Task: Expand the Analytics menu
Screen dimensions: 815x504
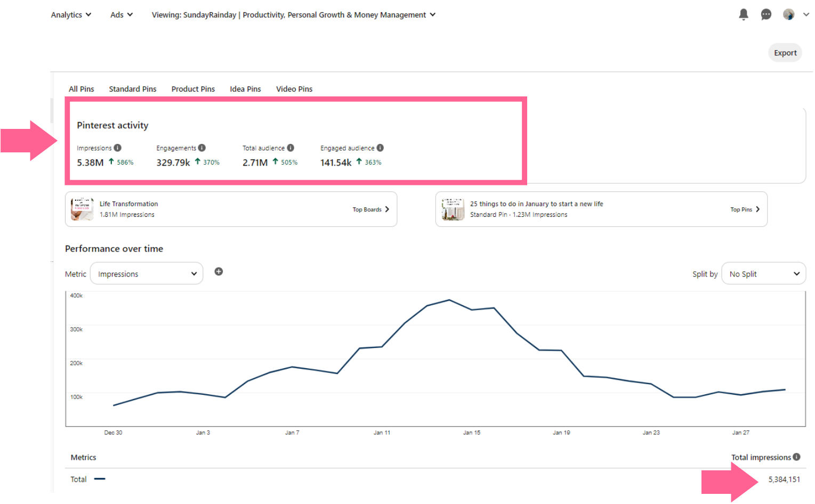Action: (x=71, y=15)
